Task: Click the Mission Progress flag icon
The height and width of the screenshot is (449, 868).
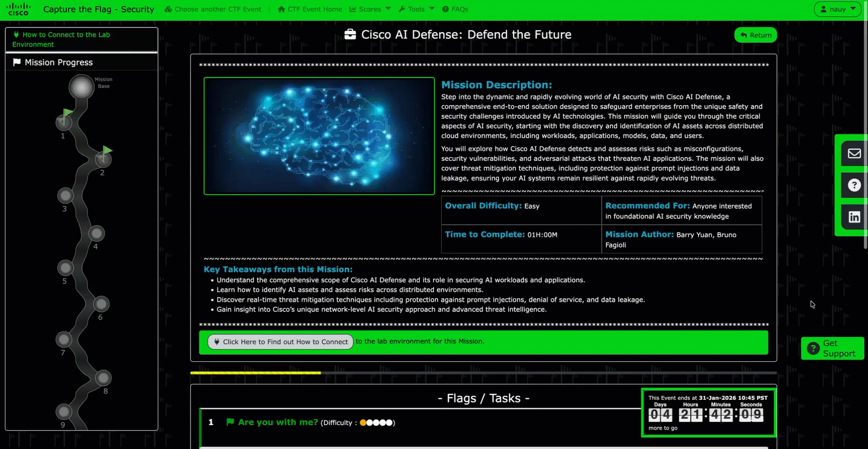Action: point(17,62)
